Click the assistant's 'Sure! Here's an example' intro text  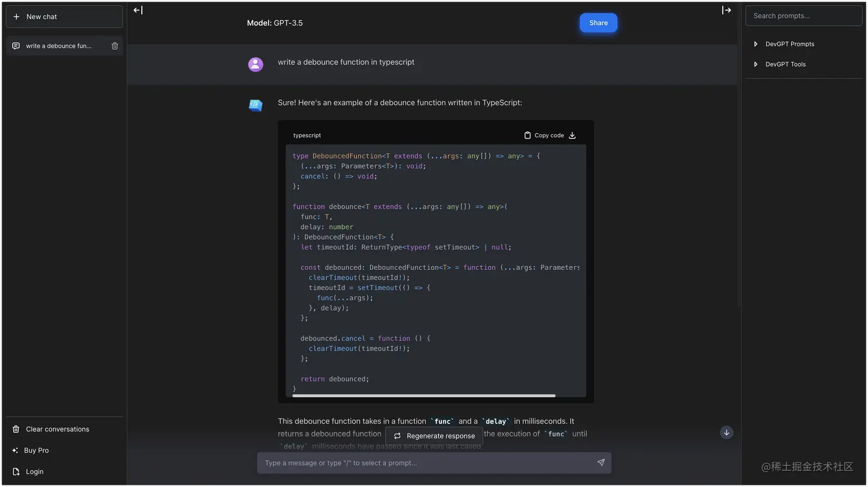400,103
